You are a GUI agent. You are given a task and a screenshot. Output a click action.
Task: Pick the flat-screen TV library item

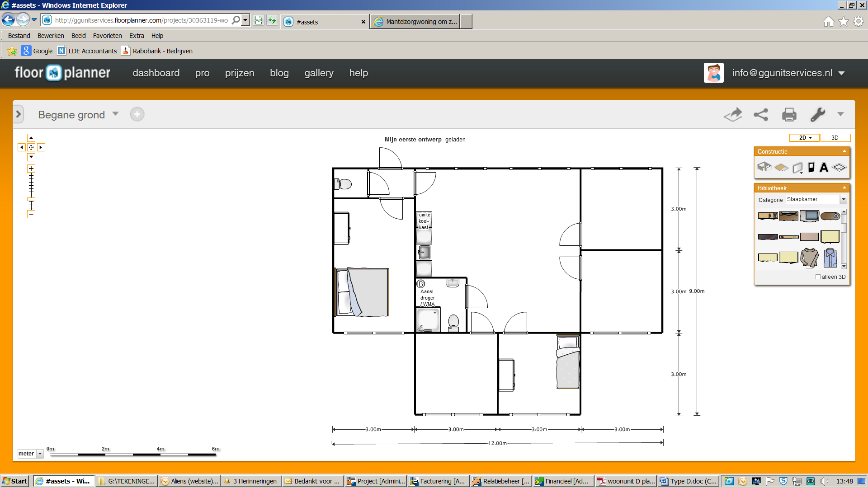coord(809,216)
